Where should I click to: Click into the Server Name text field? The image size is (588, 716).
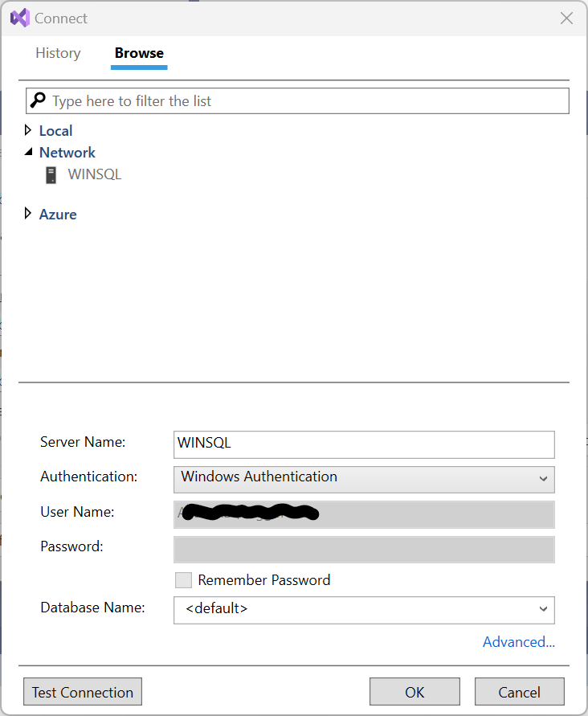363,444
